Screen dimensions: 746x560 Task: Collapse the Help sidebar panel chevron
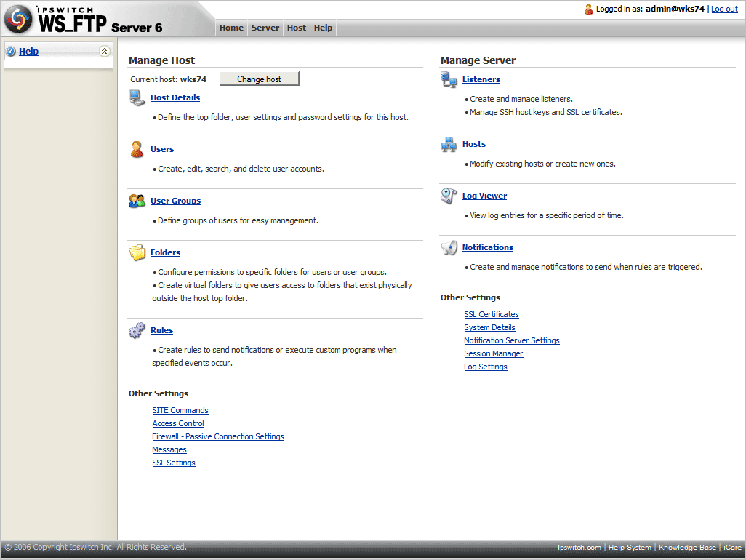click(x=104, y=52)
